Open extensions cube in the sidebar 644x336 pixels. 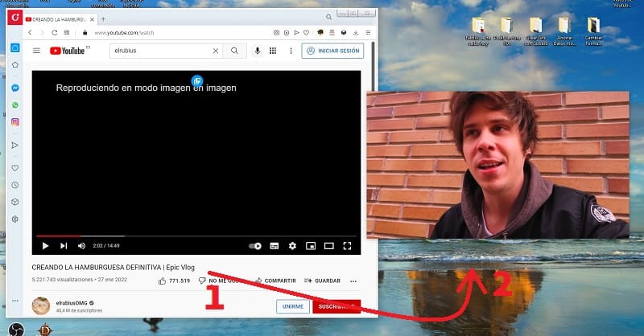point(15,202)
